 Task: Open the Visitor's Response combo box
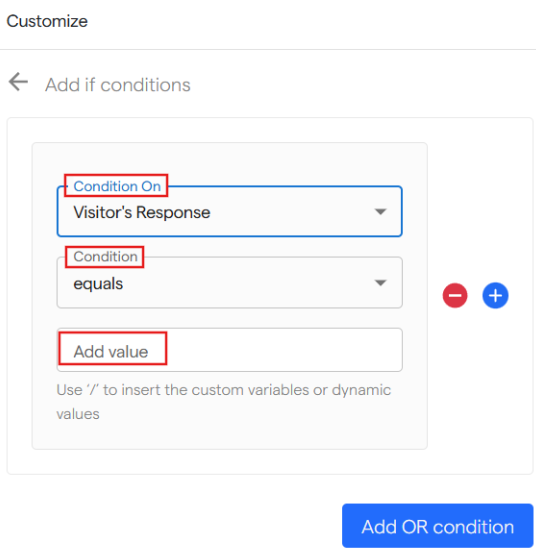[x=230, y=211]
